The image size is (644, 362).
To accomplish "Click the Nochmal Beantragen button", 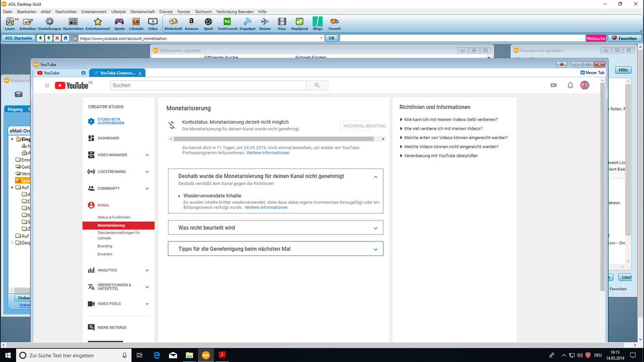I will tap(363, 126).
